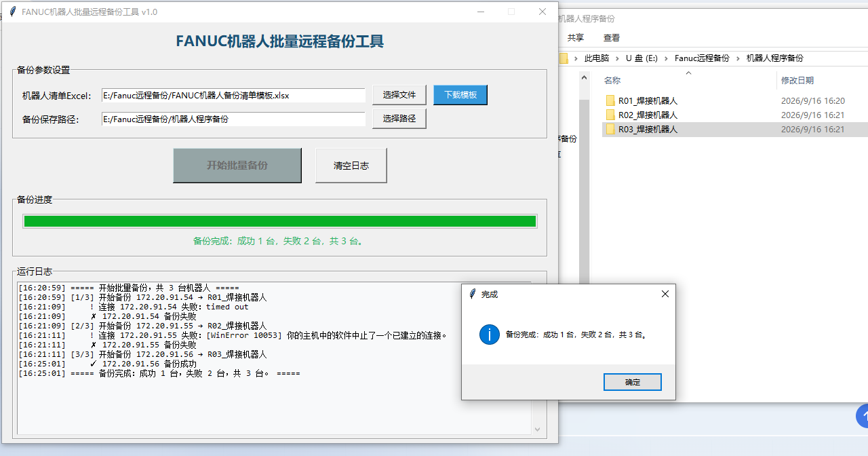Click the blue round up-arrow button
This screenshot has width=868, height=456.
tap(863, 415)
